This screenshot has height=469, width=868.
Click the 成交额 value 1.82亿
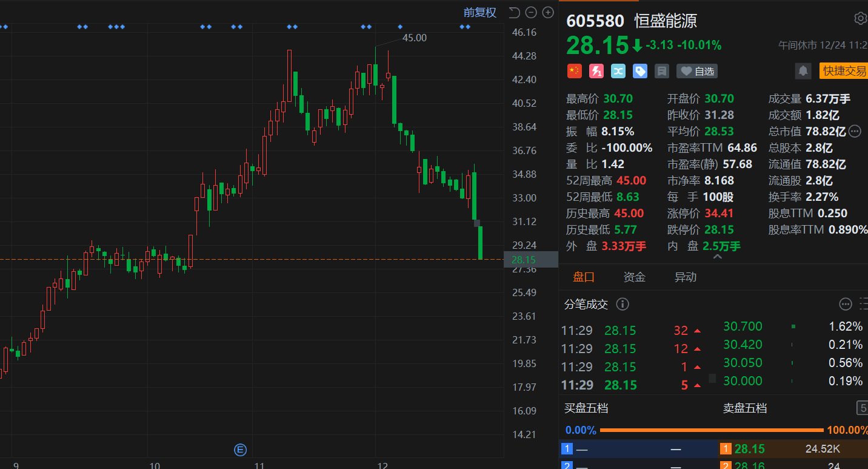tap(824, 115)
